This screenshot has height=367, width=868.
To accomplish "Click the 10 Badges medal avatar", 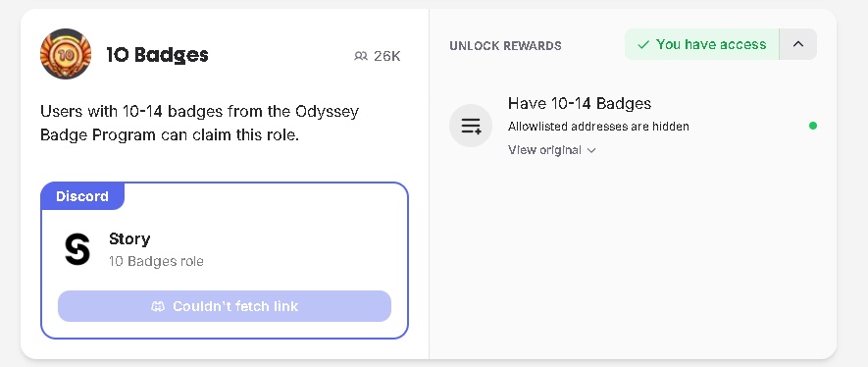I will tap(66, 54).
